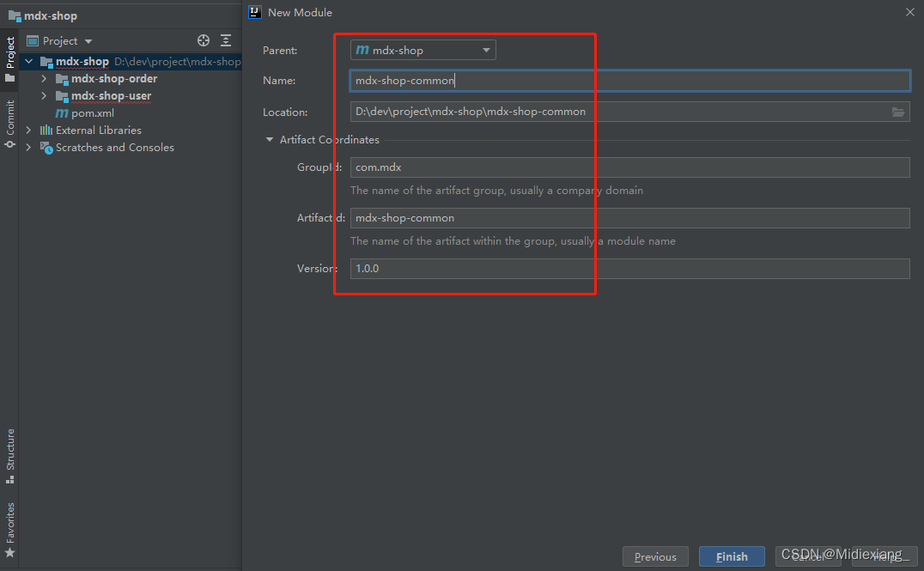This screenshot has height=571, width=924.
Task: Open the Favorites tool window tab
Action: click(x=10, y=529)
